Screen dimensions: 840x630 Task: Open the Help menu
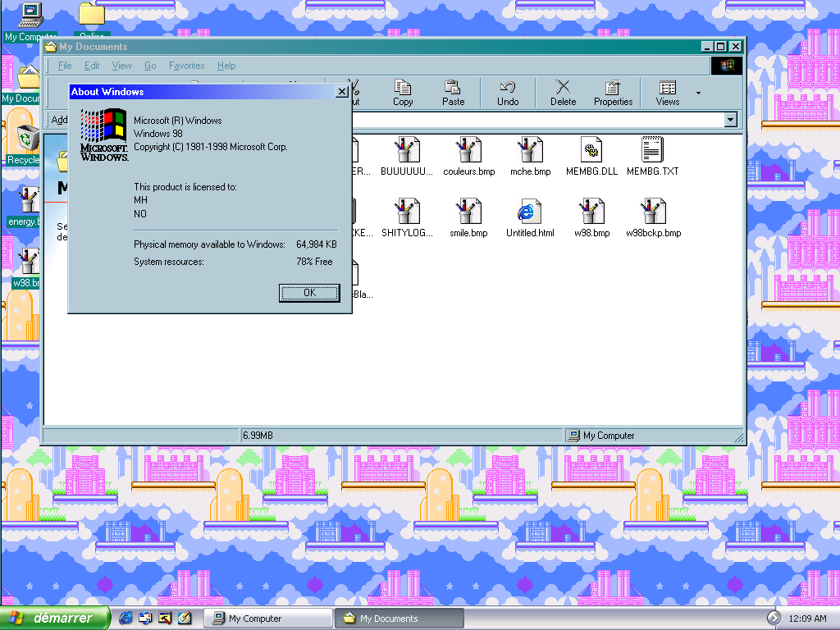(x=226, y=66)
